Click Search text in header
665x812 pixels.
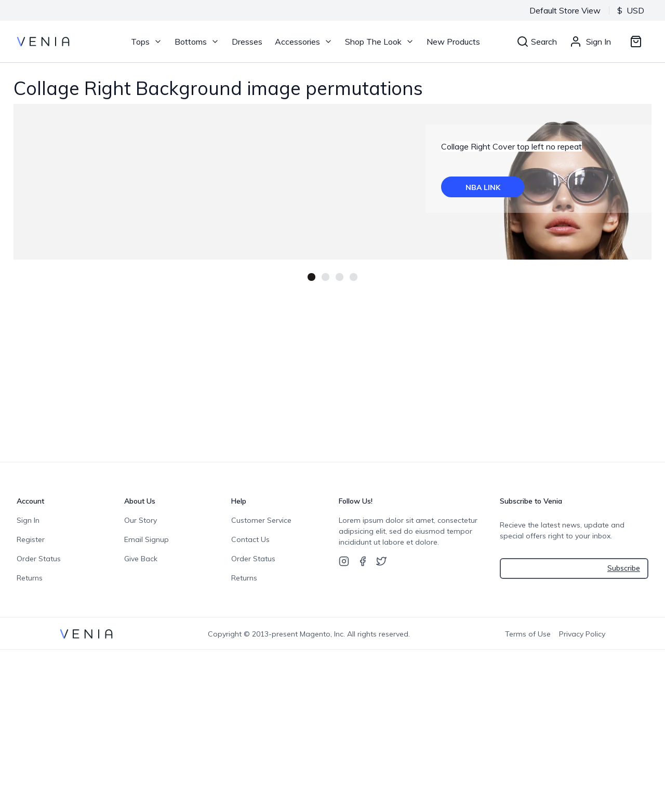click(x=544, y=42)
